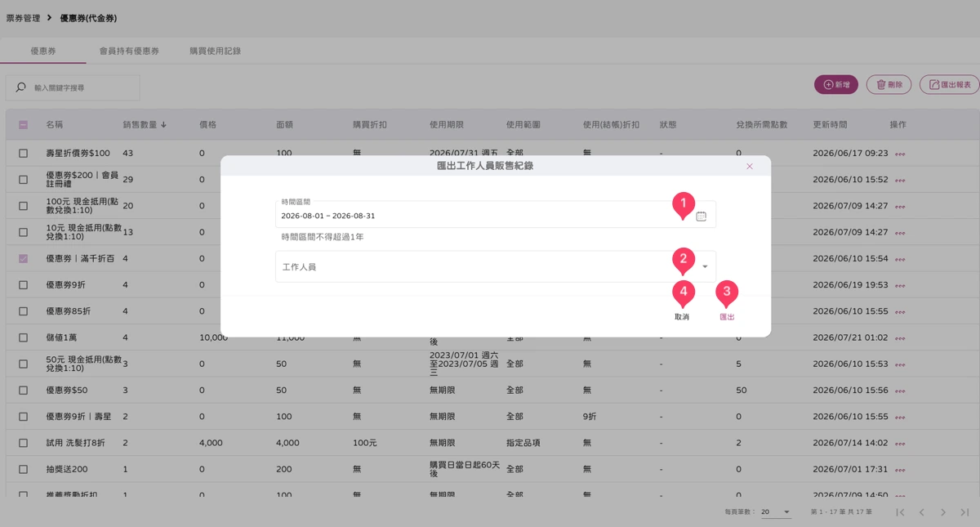The image size is (980, 527).
Task: Open actions menu for 優惠券9折 row
Action: tap(900, 285)
